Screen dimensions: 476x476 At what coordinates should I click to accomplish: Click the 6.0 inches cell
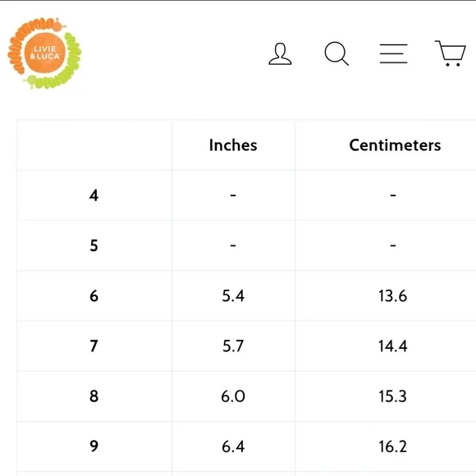233,396
